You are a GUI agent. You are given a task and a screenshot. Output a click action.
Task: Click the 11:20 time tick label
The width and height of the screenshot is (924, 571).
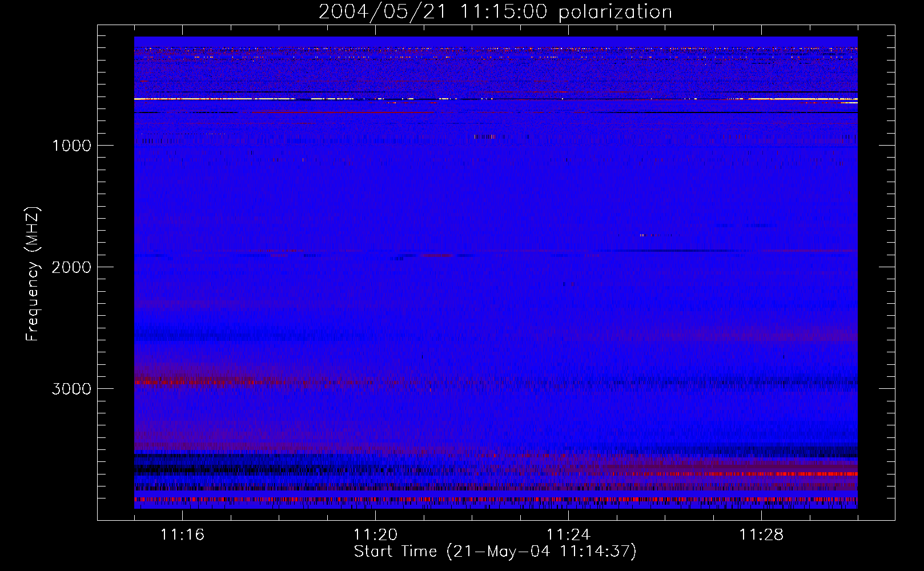click(375, 534)
